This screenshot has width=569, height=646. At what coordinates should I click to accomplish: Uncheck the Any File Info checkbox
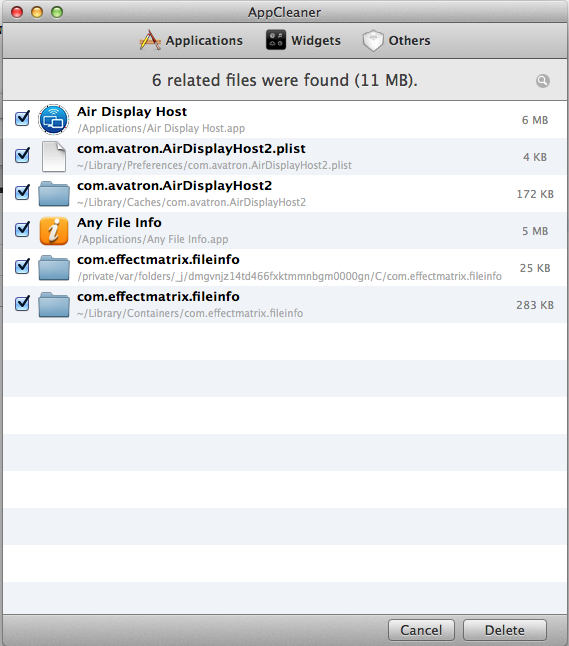coord(22,229)
